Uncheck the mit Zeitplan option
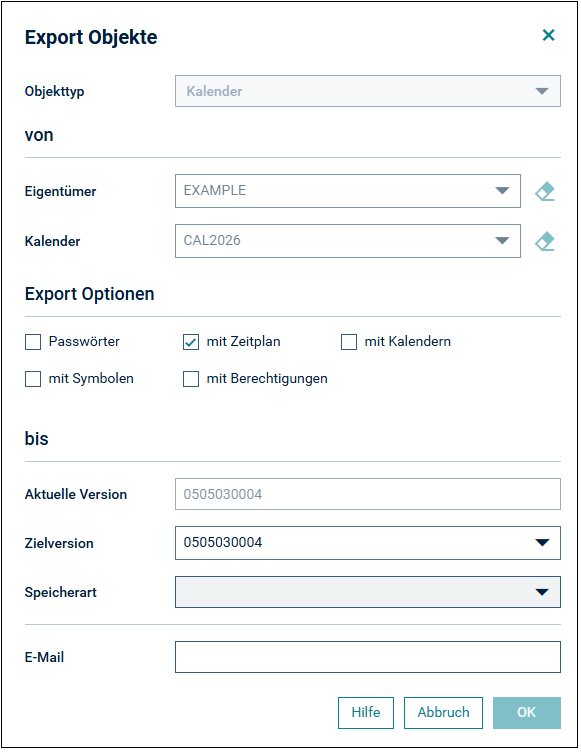Image resolution: width=581 pixels, height=752 pixels. [191, 342]
